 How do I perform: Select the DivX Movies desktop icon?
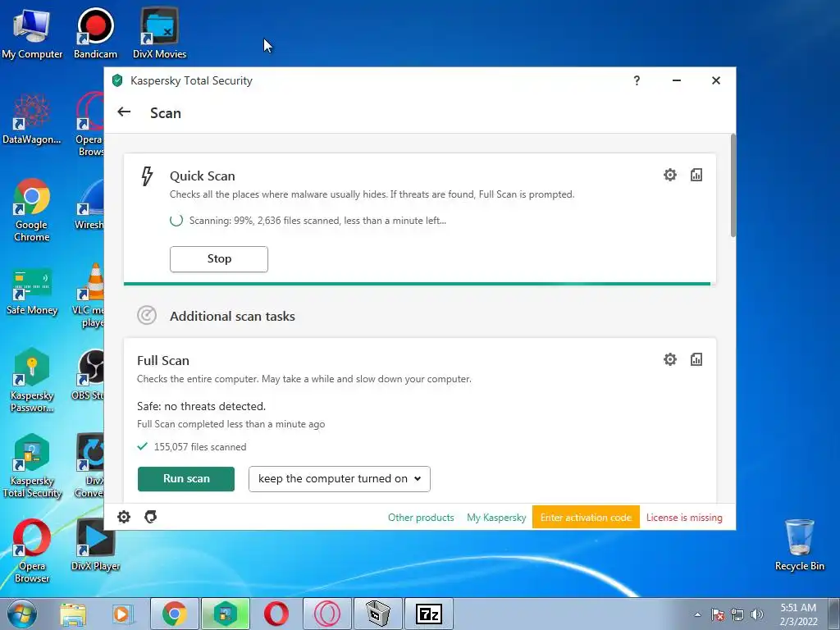(x=160, y=33)
